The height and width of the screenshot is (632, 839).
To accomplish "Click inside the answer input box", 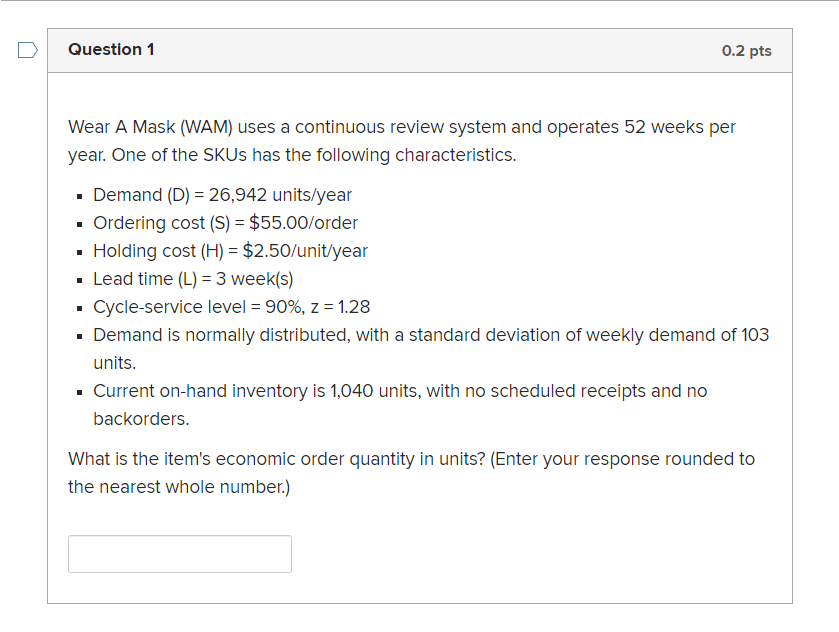I will [180, 554].
